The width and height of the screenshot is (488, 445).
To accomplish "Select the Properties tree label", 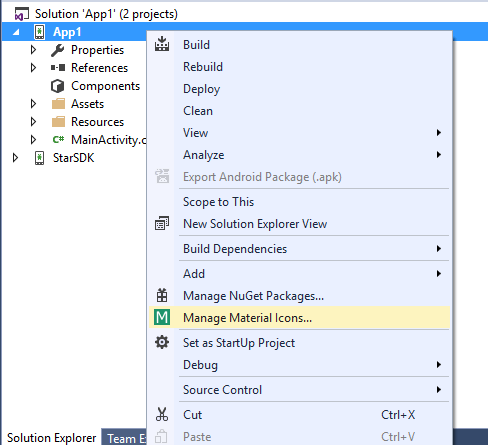I will tap(97, 50).
